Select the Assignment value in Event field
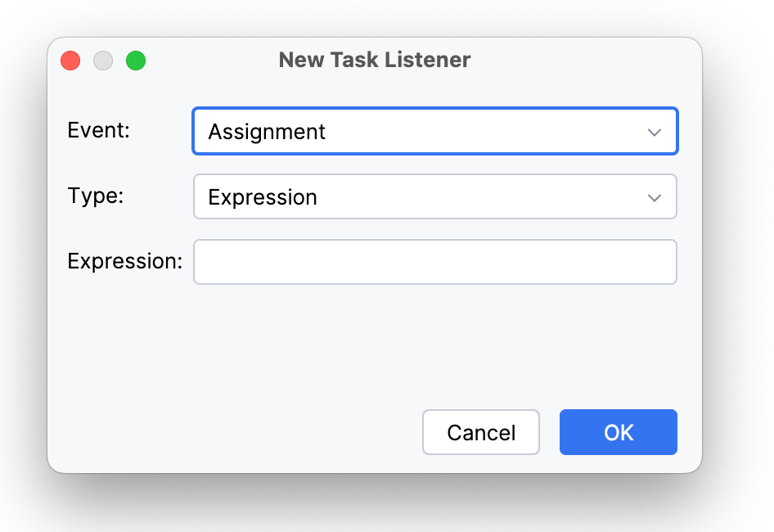This screenshot has height=532, width=774. (x=267, y=132)
